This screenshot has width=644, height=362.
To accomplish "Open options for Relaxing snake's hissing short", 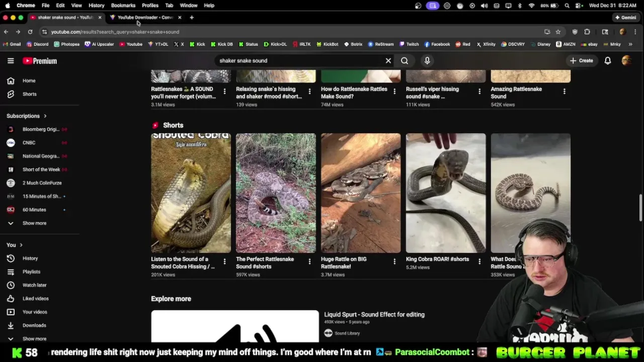I will 309,92.
